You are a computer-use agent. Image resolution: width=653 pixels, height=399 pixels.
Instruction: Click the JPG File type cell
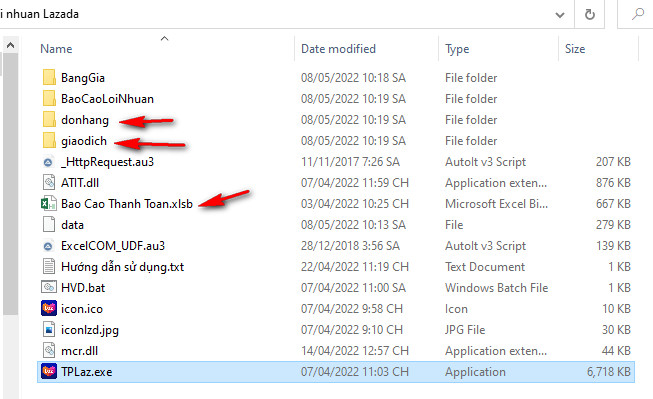tap(465, 330)
